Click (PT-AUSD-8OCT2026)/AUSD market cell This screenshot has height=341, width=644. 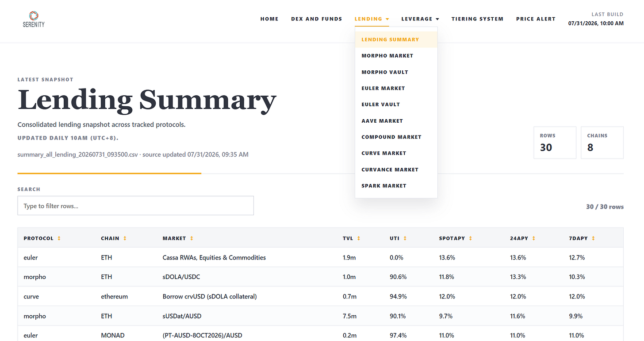pos(202,335)
